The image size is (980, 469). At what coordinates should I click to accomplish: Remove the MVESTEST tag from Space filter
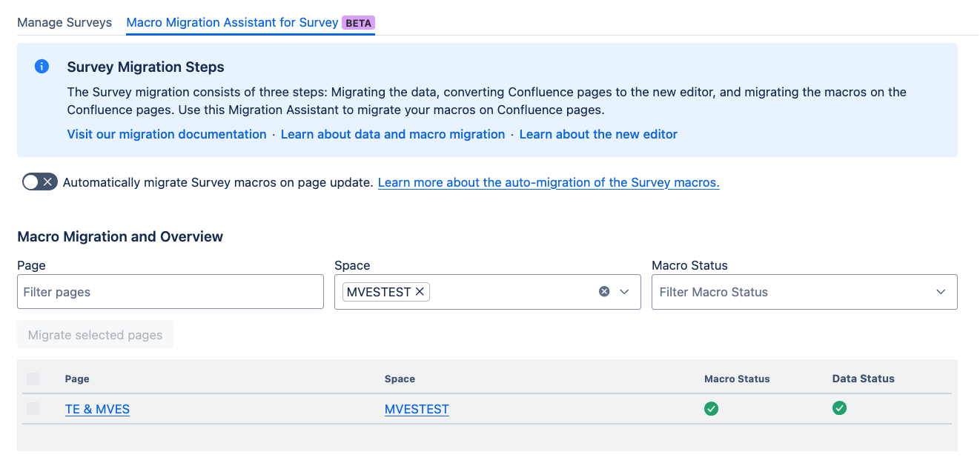(420, 292)
